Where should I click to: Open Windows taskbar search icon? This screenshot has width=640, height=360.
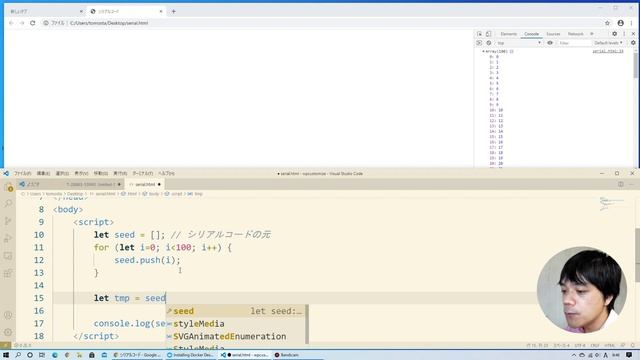coord(18,355)
